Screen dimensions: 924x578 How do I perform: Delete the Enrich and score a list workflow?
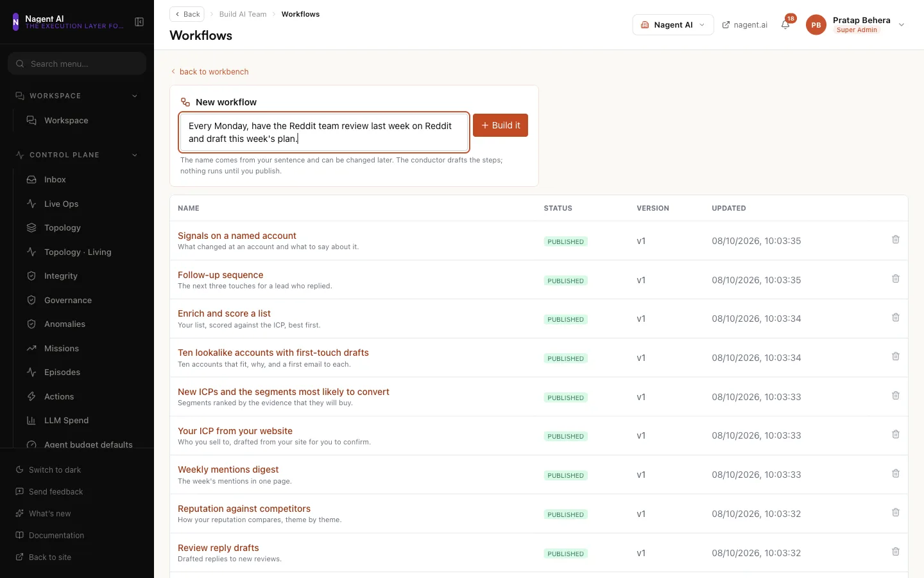tap(896, 317)
